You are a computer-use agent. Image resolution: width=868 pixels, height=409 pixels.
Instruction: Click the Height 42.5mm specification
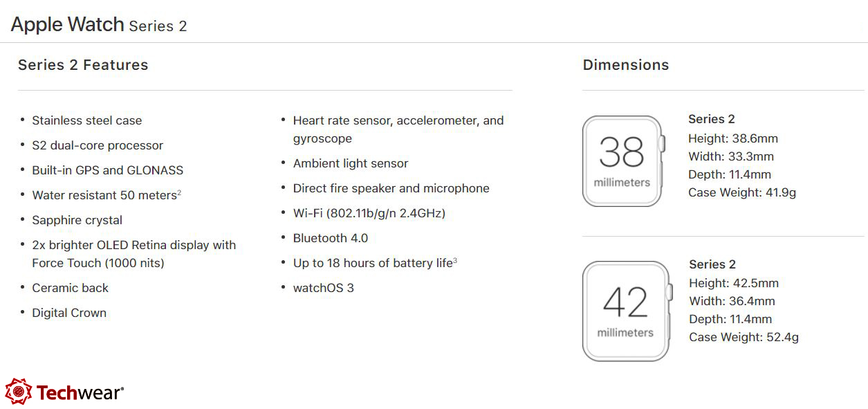point(734,283)
